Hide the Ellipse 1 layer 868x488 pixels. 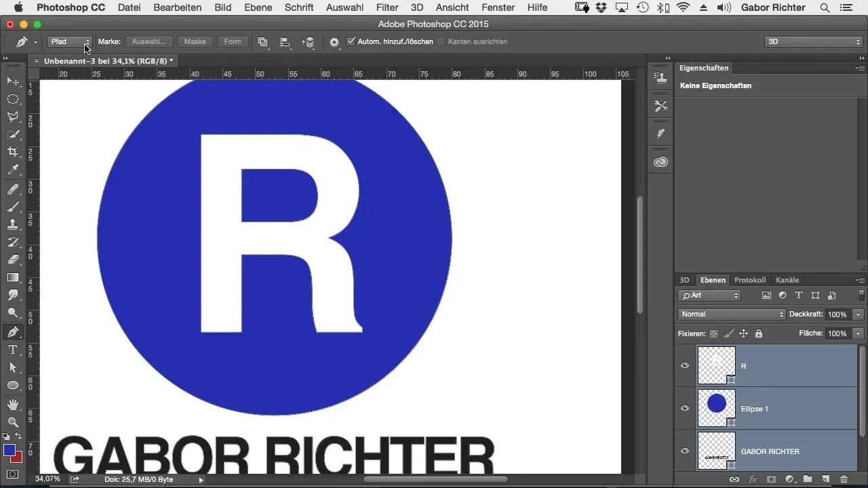pos(685,408)
